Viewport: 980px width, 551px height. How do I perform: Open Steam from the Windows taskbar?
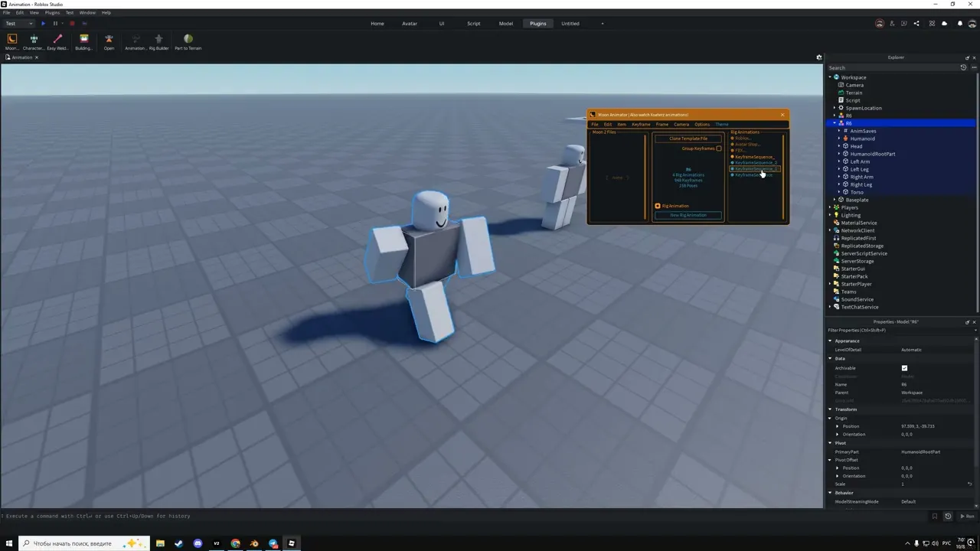[x=179, y=543]
